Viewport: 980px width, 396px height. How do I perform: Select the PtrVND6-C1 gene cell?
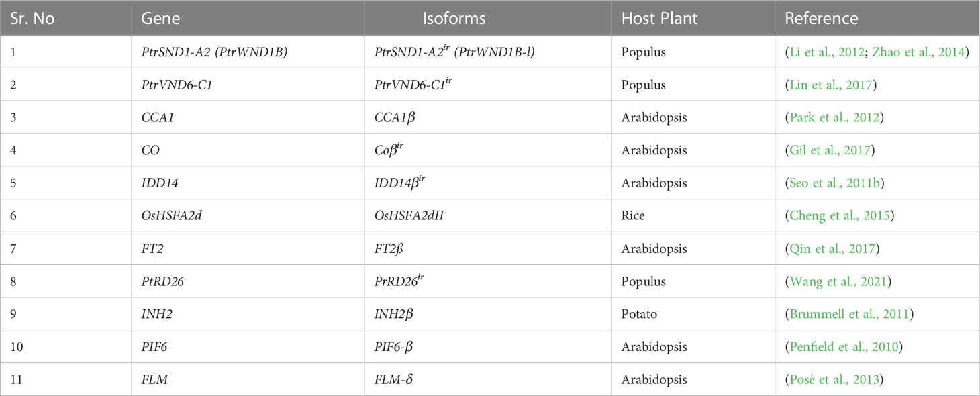coord(248,85)
